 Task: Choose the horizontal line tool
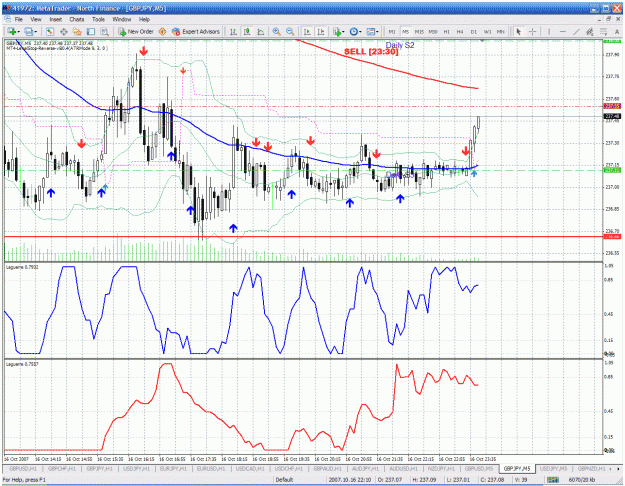pyautogui.click(x=563, y=31)
